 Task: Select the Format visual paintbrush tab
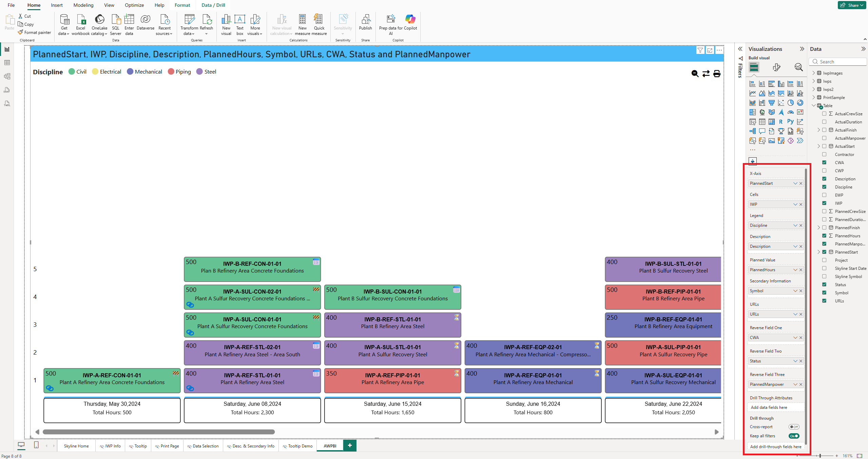tap(776, 67)
